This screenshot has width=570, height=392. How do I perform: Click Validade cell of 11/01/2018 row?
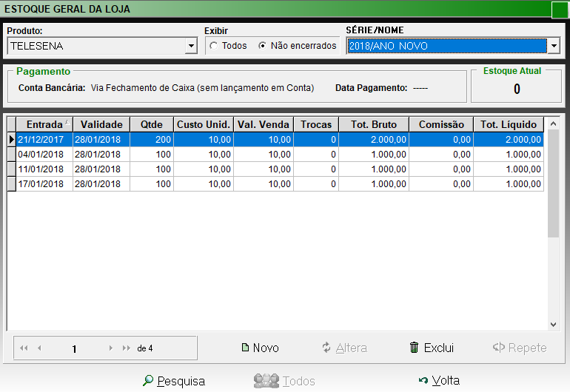point(101,169)
